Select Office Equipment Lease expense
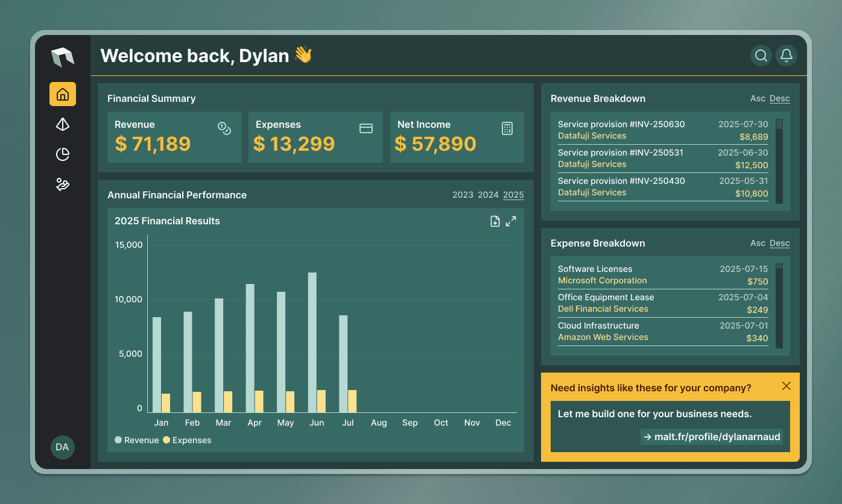842x504 pixels. tap(663, 303)
